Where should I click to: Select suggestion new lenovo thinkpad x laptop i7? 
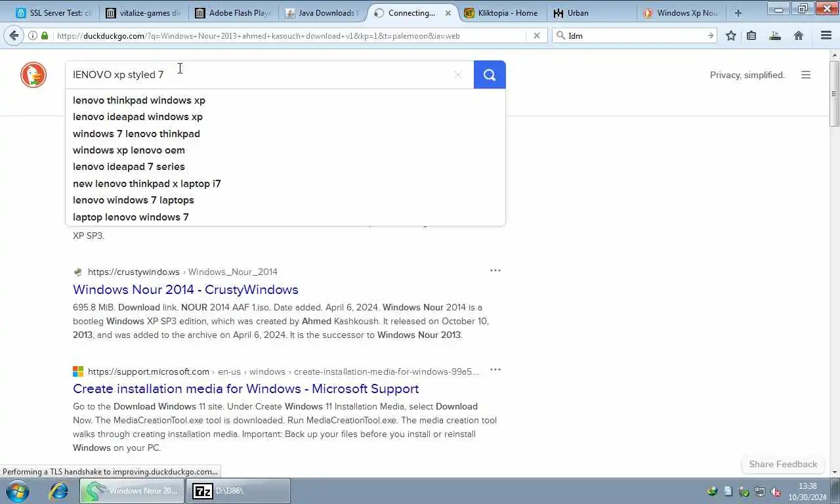[x=285, y=184]
